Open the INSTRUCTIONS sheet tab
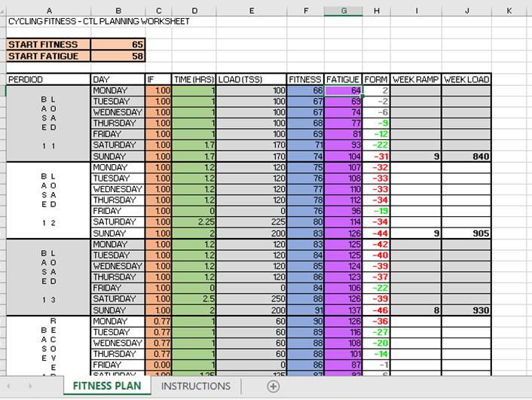532x400 pixels. (x=196, y=386)
